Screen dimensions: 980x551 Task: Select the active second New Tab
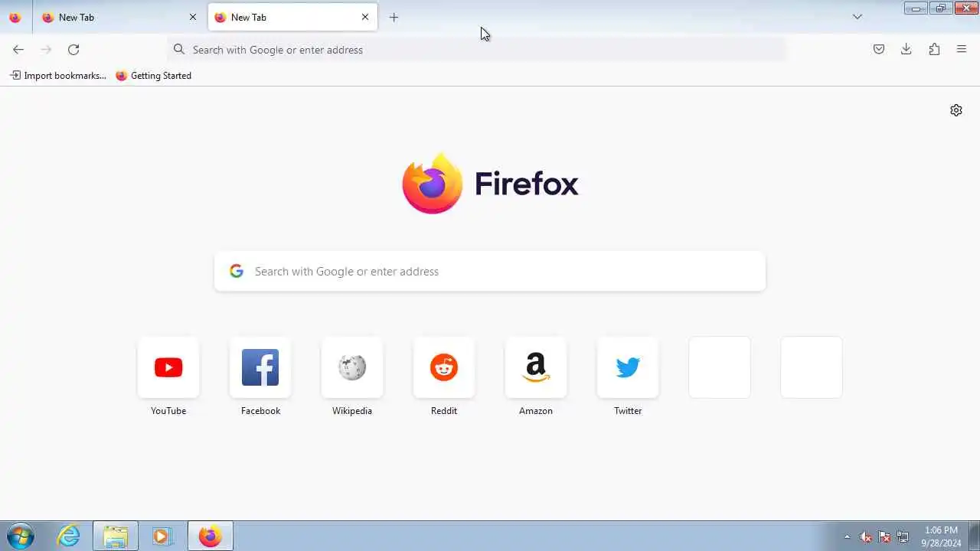coord(292,17)
